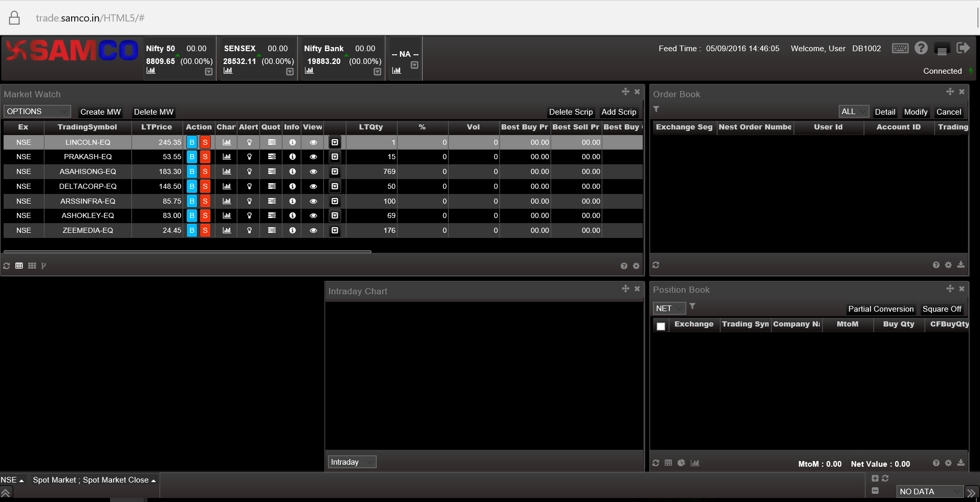Expand NSE exchange selector in status bar
Image resolution: width=980 pixels, height=502 pixels.
coord(12,480)
